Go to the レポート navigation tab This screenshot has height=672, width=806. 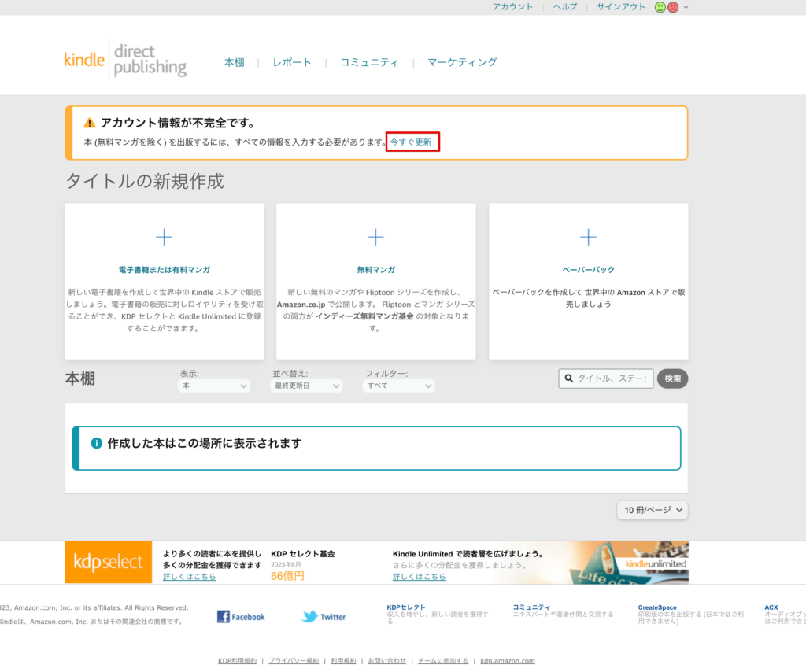(x=292, y=62)
